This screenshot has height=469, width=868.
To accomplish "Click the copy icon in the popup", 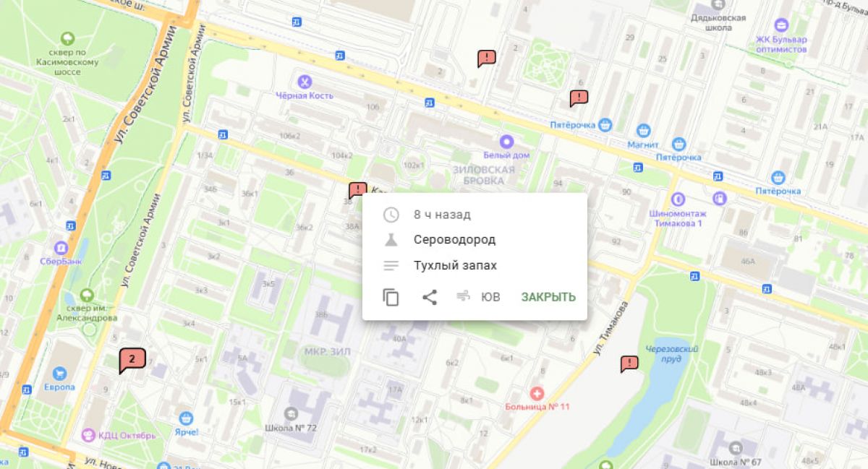I will [x=391, y=297].
